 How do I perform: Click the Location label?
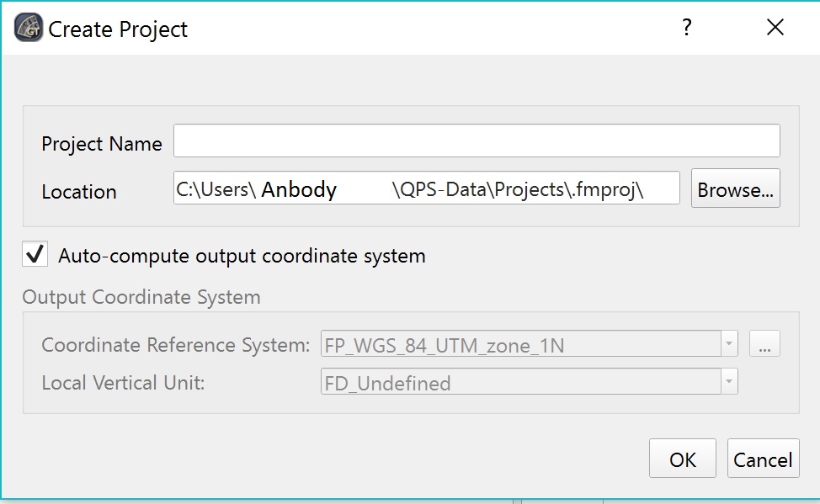(x=79, y=192)
